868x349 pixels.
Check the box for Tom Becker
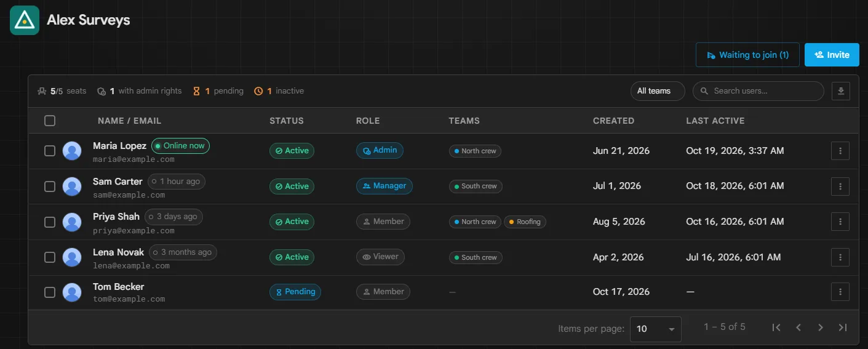click(x=50, y=292)
